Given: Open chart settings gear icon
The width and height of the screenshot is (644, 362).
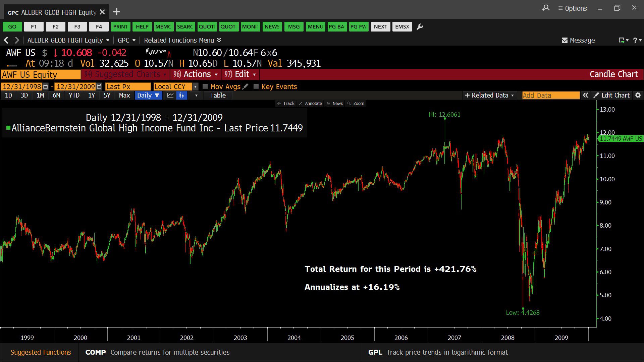Looking at the screenshot, I should coord(638,96).
